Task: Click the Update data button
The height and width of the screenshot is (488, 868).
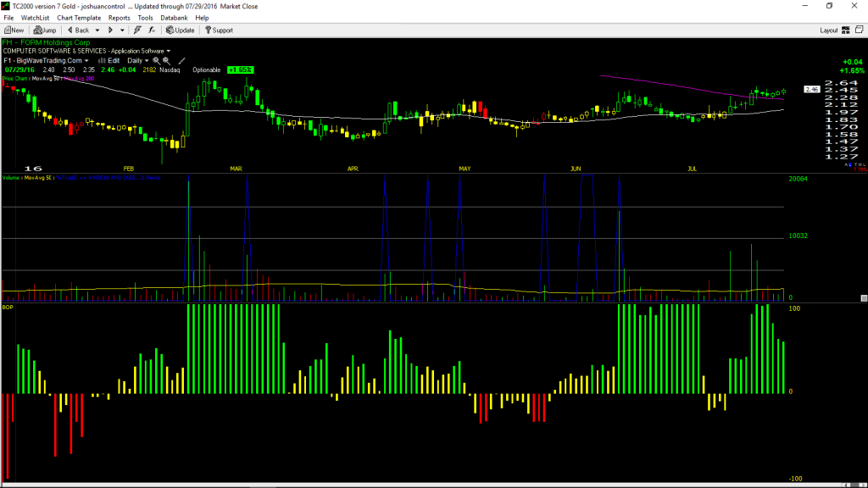Action: coord(181,30)
